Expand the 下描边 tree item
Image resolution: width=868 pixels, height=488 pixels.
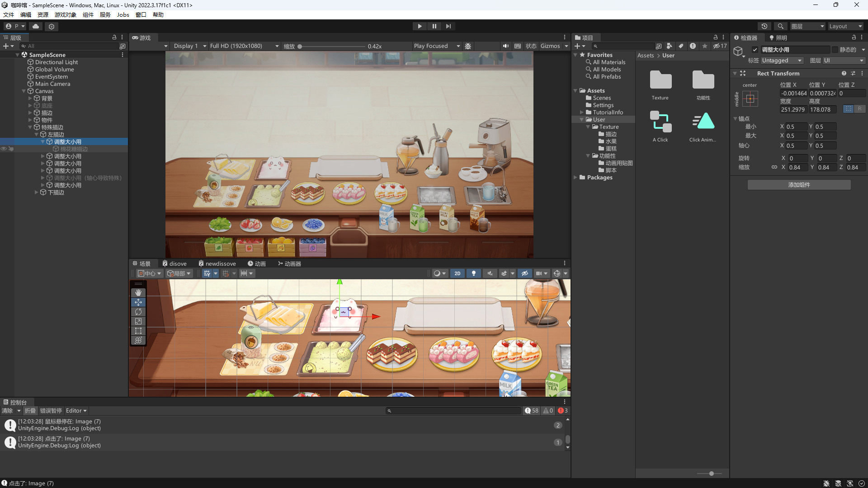[37, 192]
